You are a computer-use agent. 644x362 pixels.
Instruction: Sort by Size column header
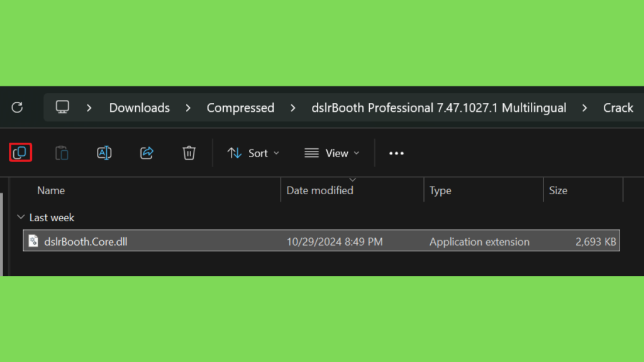[x=558, y=190]
